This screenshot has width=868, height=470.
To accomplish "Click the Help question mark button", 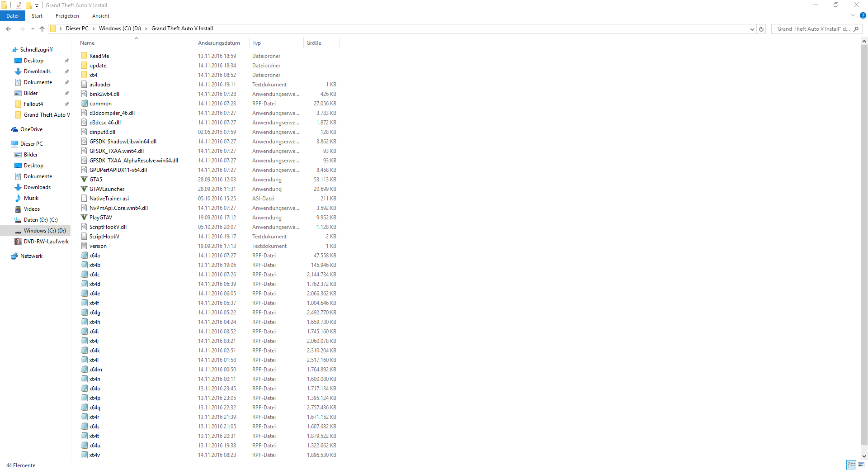I will (862, 15).
